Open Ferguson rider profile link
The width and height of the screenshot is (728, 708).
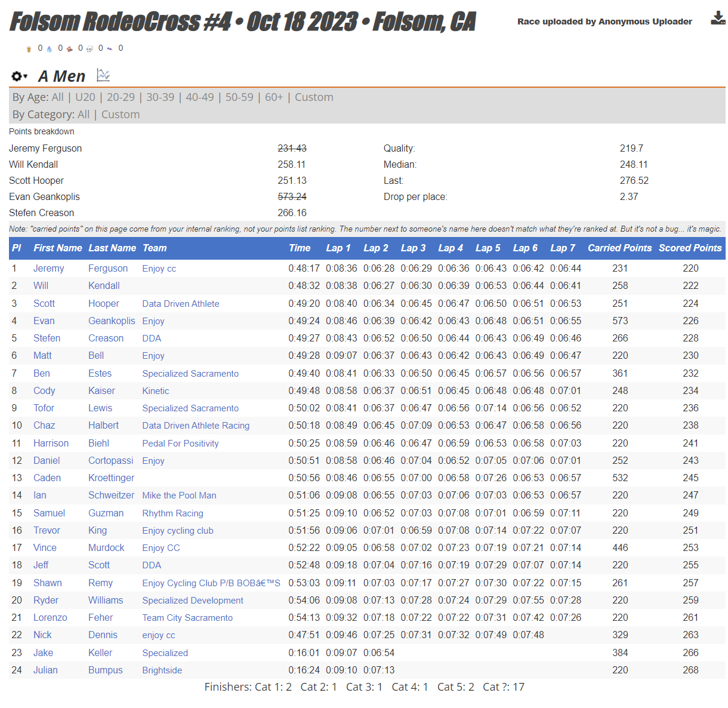(108, 269)
